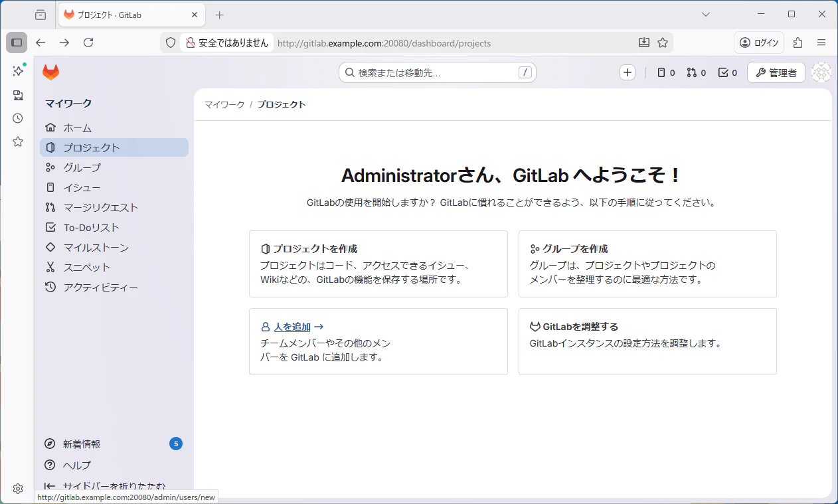Screen dimensions: 838x504
Task: Click Firefox View icon in tab bar
Action: click(41, 15)
